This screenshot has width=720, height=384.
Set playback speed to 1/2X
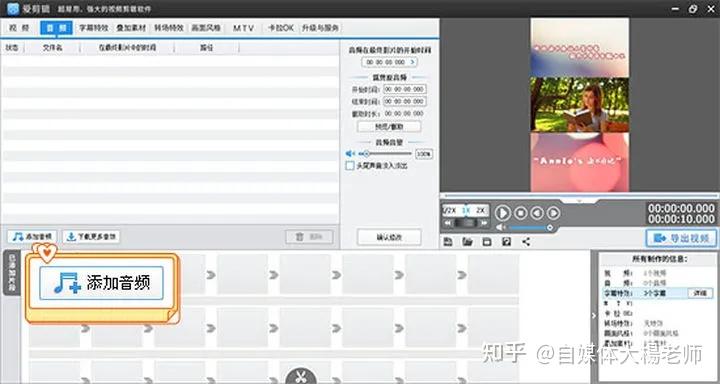point(449,210)
